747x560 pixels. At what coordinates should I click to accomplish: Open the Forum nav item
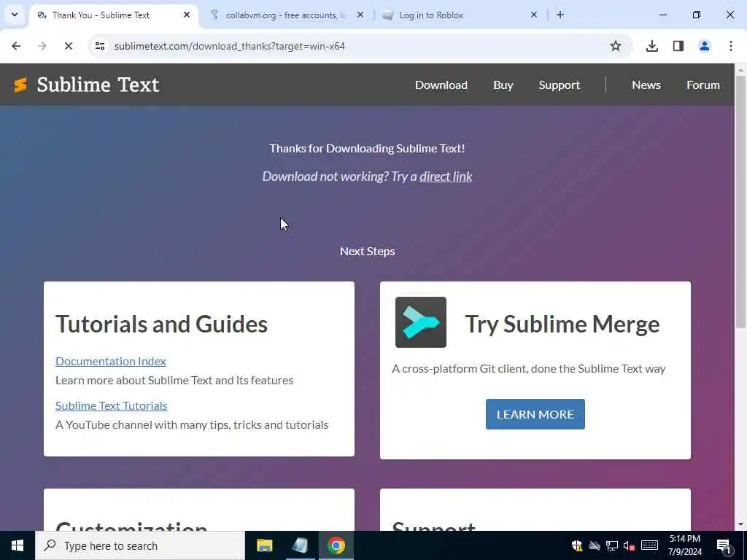(x=703, y=85)
